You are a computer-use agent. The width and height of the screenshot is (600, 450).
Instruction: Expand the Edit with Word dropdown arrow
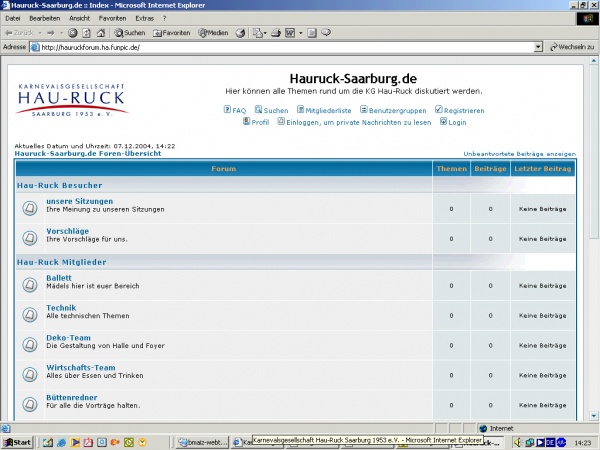(x=300, y=33)
